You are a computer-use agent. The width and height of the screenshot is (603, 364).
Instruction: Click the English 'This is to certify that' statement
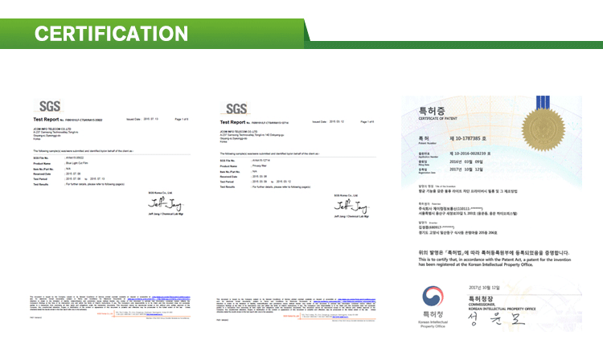click(494, 262)
